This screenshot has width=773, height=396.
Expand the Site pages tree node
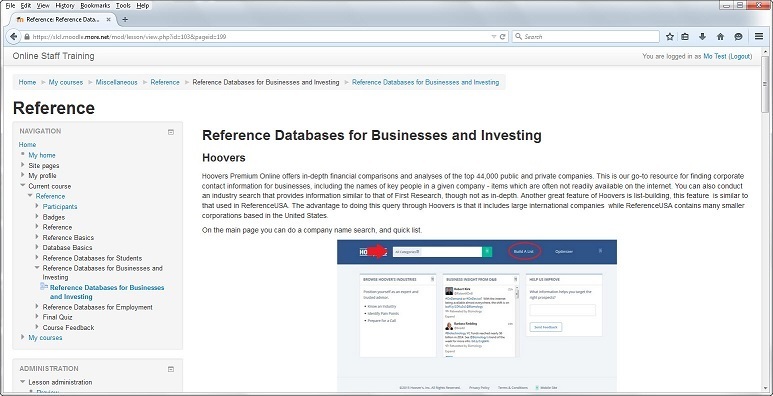pyautogui.click(x=23, y=165)
